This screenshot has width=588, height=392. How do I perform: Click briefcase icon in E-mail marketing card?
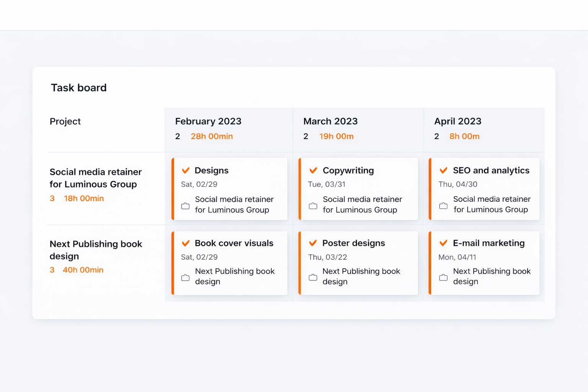[443, 277]
